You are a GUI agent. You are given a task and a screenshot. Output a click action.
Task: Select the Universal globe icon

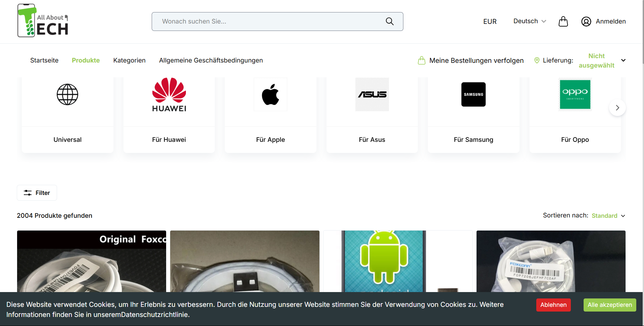click(67, 94)
